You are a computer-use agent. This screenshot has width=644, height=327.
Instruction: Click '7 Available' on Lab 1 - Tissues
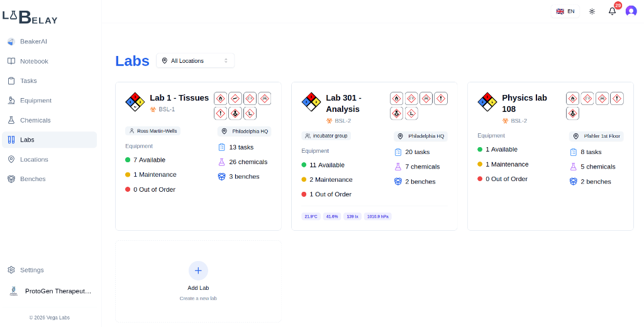[x=149, y=160]
